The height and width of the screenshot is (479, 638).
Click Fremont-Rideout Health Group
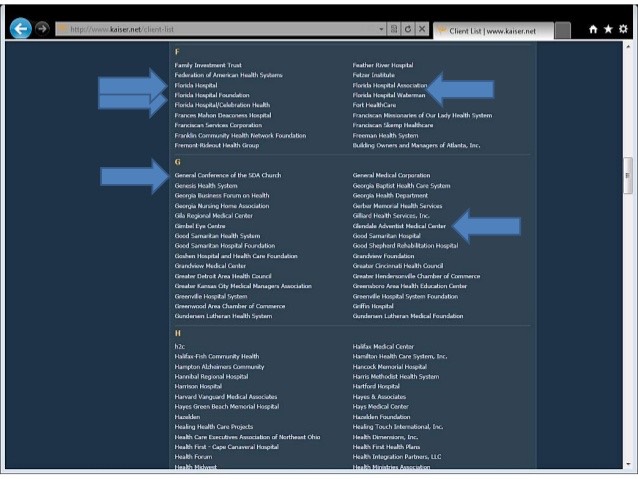click(216, 145)
